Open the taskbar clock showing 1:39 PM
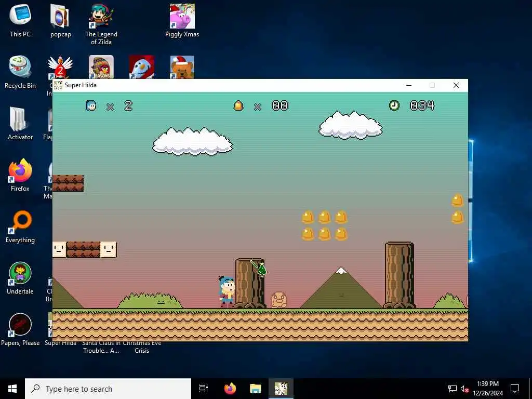This screenshot has height=399, width=532. click(488, 389)
